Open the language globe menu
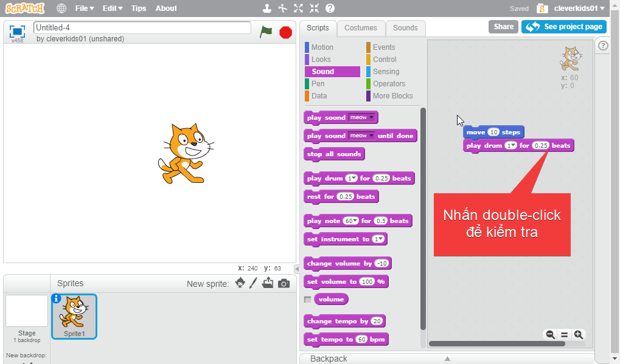The image size is (620, 364). click(61, 9)
